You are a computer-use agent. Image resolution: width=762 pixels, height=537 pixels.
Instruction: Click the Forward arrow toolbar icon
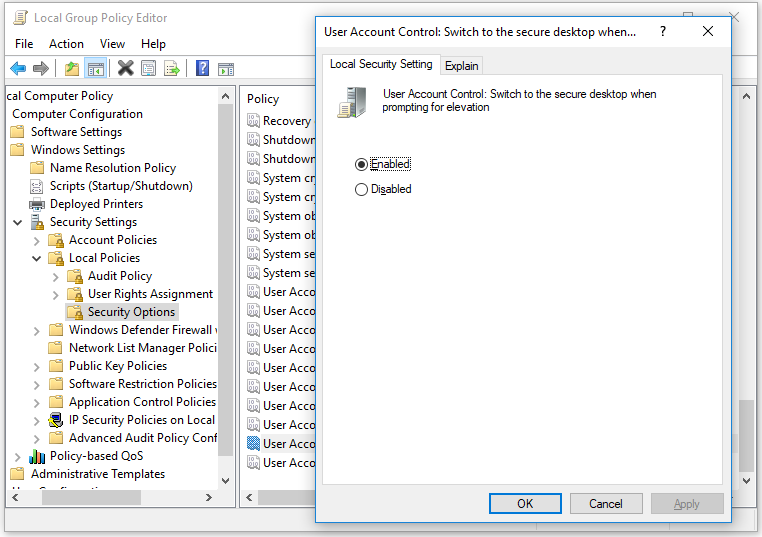41,69
